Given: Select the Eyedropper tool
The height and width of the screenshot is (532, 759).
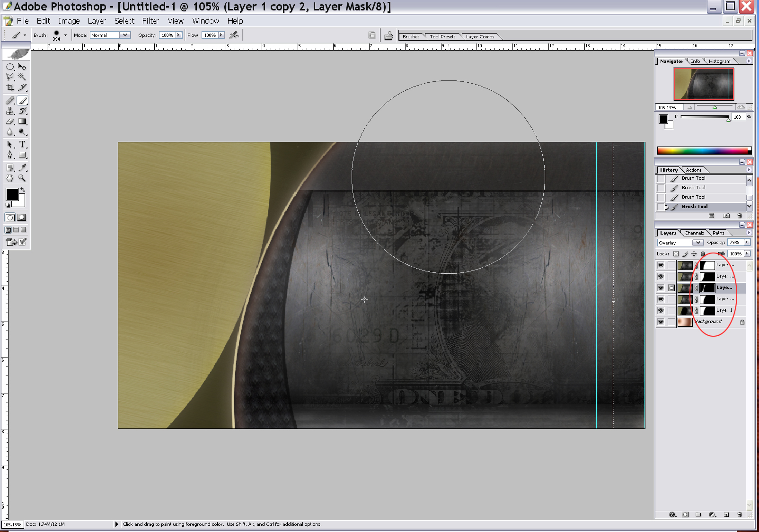Looking at the screenshot, I should (x=22, y=167).
